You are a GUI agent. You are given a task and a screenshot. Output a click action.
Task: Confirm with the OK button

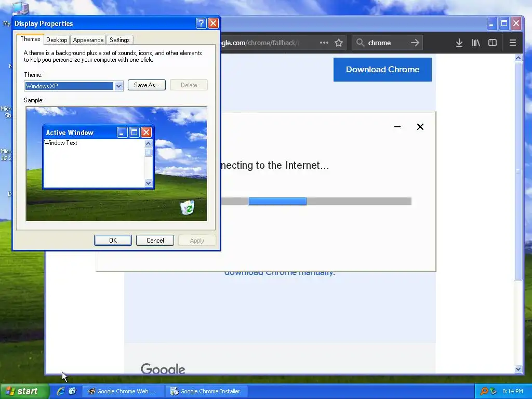click(x=113, y=240)
